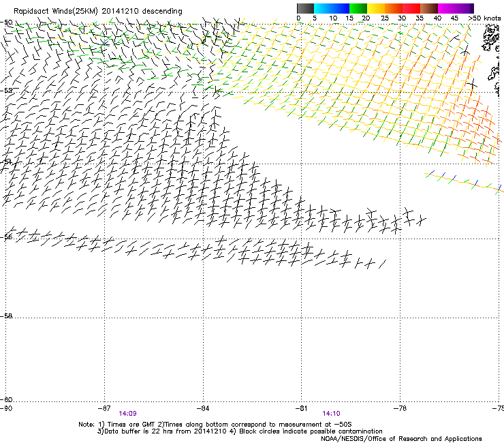Screen dimensions: 504x443
Task: Click the cyan 5-10 knots color segment
Action: click(x=323, y=8)
